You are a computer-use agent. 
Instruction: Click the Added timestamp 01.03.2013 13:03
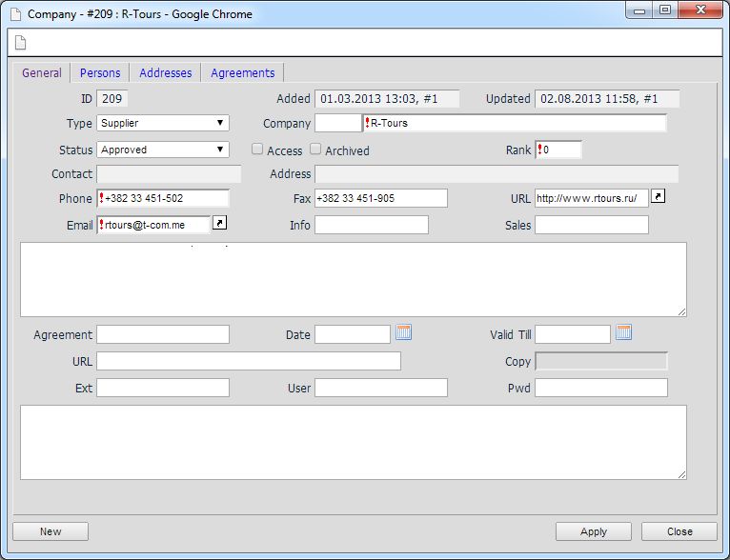point(387,99)
